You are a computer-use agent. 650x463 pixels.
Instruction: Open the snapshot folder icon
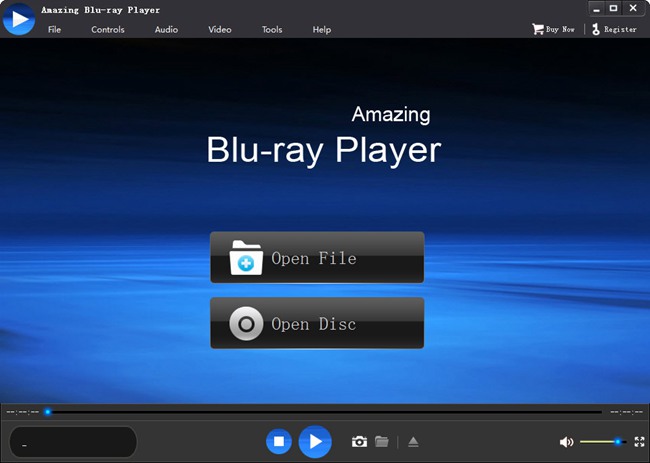(x=381, y=441)
